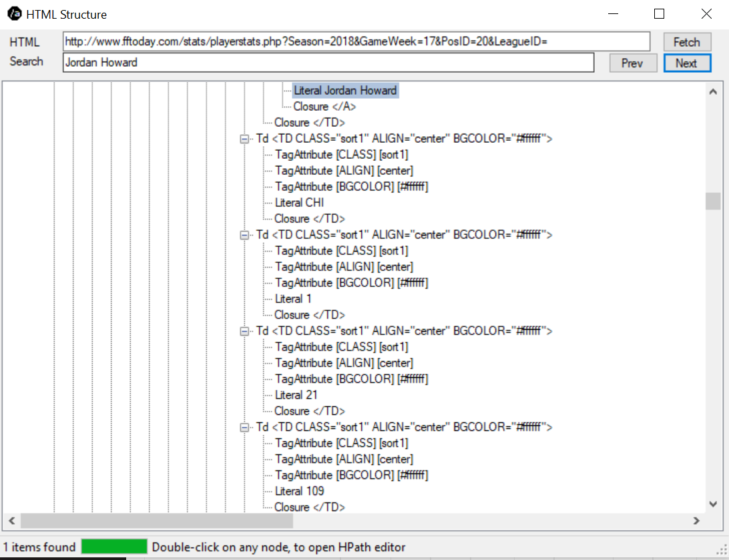Click the HPath editor hint in status bar
Viewport: 729px width, 560px height.
pyautogui.click(x=278, y=547)
